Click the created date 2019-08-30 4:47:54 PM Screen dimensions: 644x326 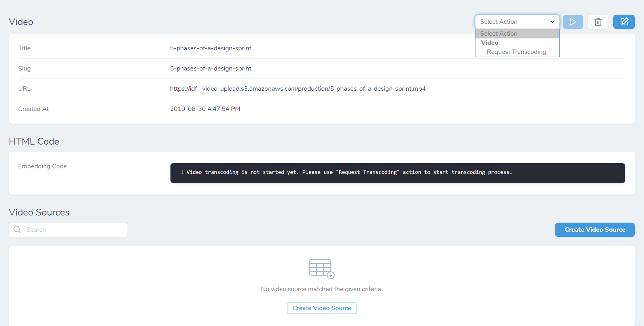[x=205, y=109]
